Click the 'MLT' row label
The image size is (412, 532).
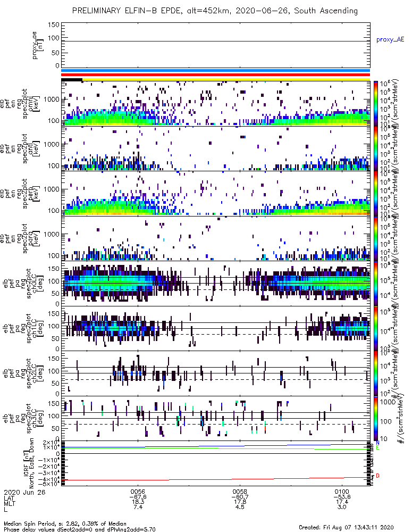pyautogui.click(x=9, y=503)
